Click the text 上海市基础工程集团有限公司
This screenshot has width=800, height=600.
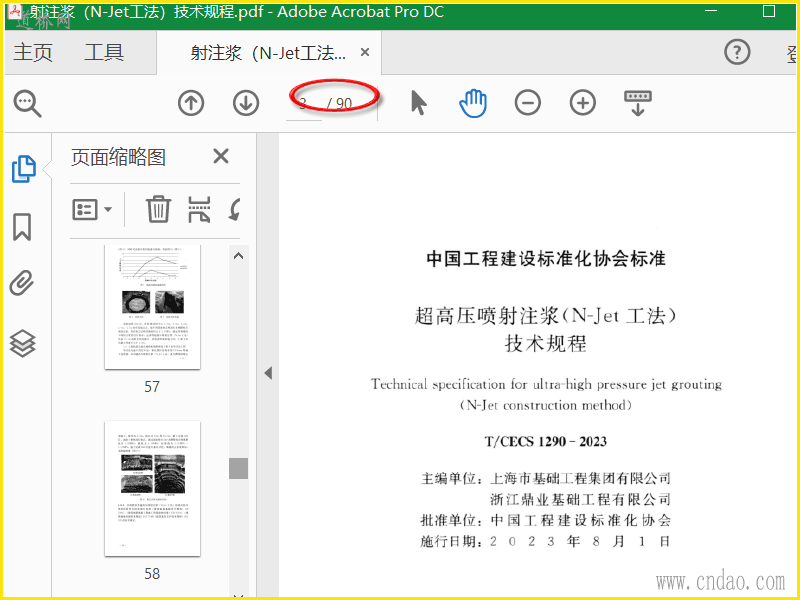580,478
